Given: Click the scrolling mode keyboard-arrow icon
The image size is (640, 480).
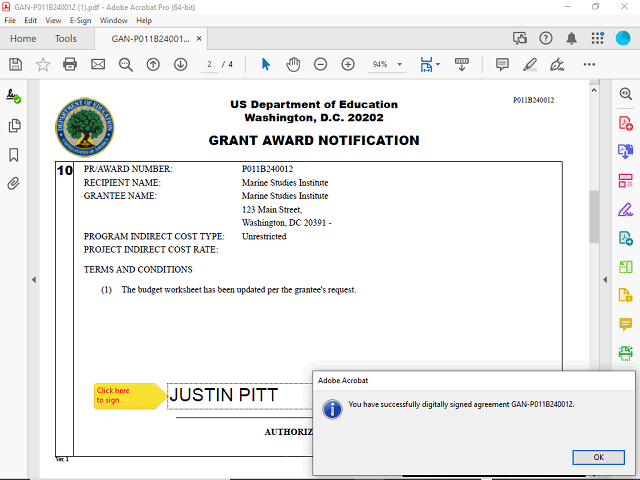Looking at the screenshot, I should pyautogui.click(x=462, y=64).
